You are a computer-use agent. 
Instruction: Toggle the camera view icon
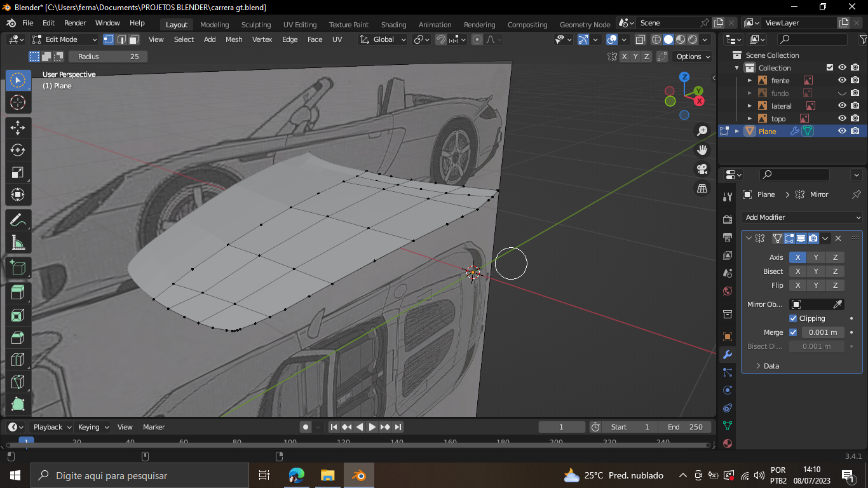click(702, 169)
